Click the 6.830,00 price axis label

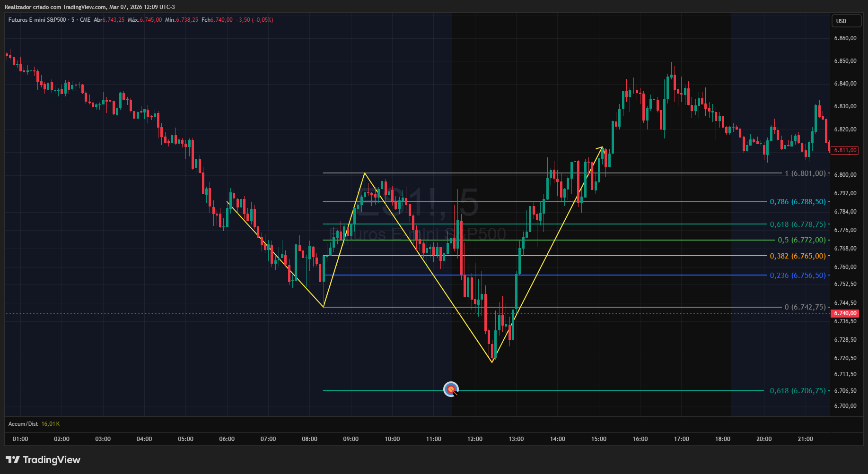[845, 106]
